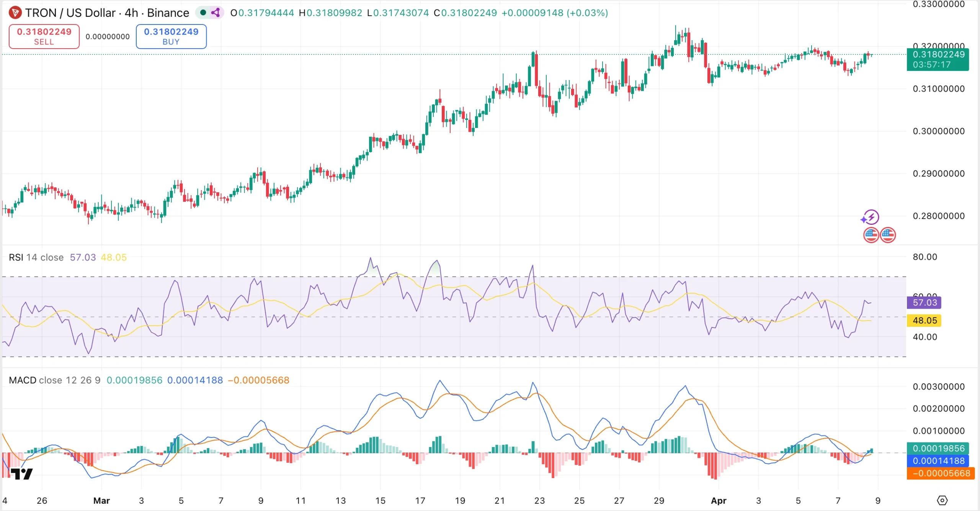
Task: Click the left US flag icon on chart
Action: (x=871, y=234)
